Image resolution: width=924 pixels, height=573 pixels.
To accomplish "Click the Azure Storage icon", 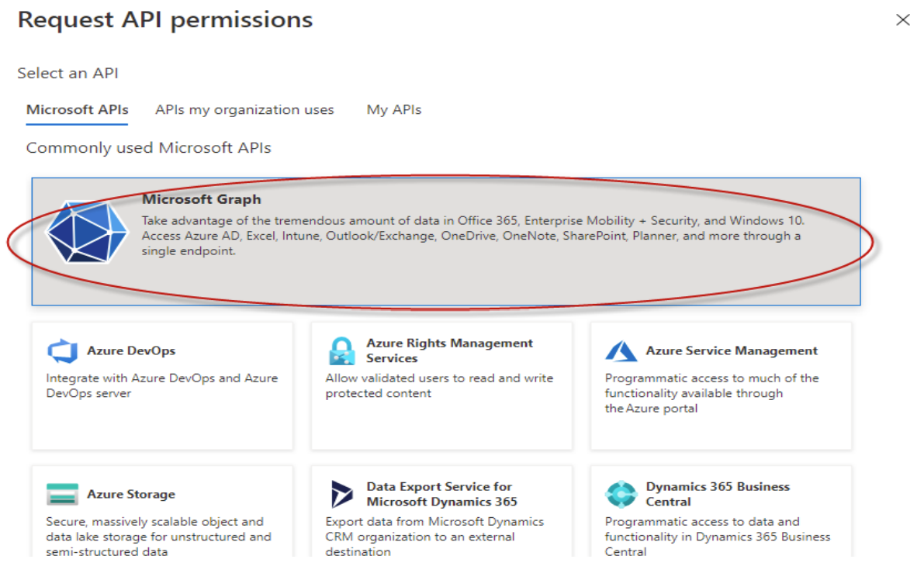I will [62, 494].
